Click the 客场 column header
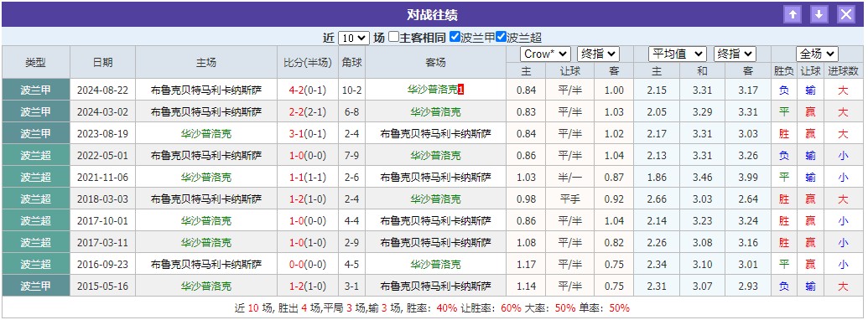Image resolution: width=868 pixels, height=320 pixels. pyautogui.click(x=435, y=63)
